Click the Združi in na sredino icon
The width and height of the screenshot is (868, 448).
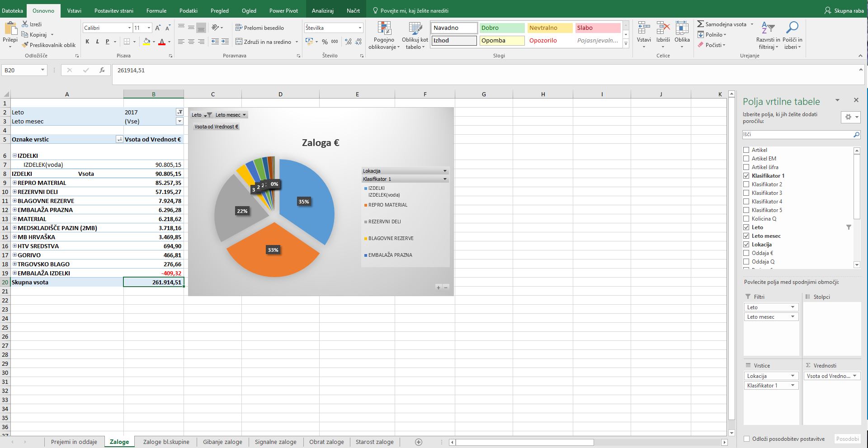[x=239, y=42]
